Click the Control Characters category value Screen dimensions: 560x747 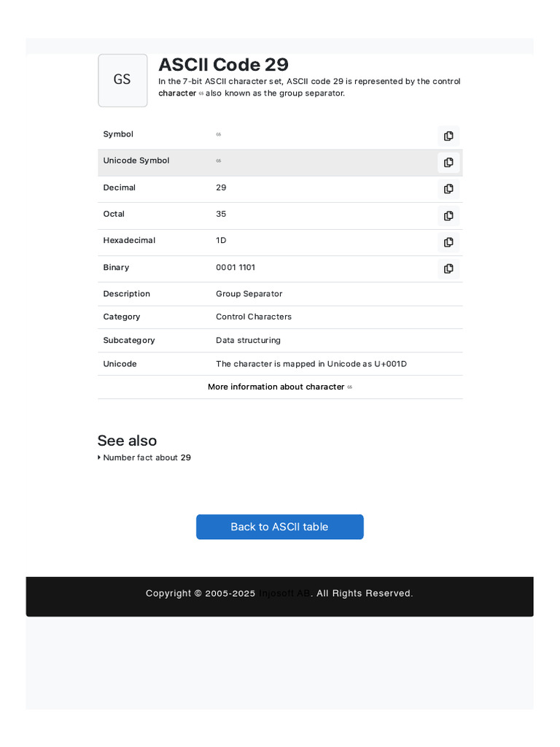click(x=253, y=317)
